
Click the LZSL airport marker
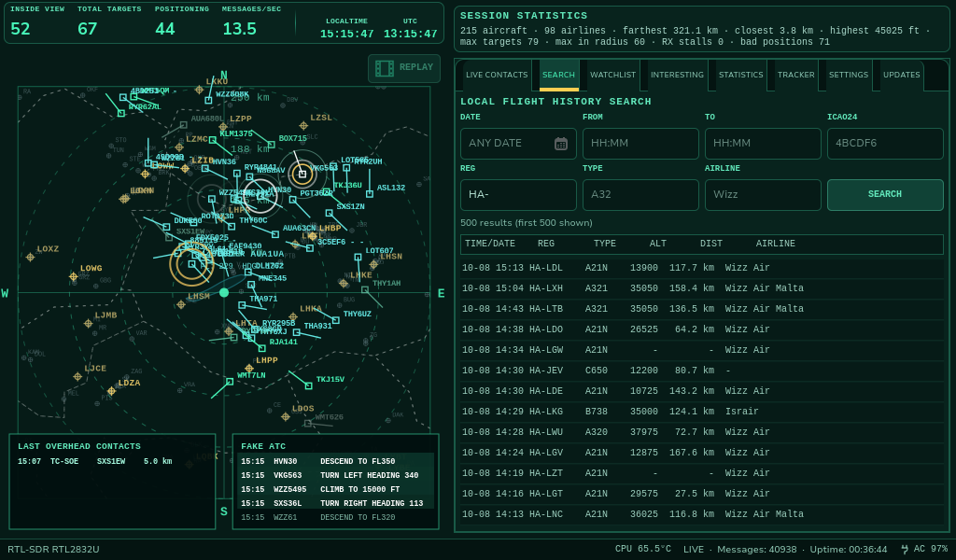(303, 126)
